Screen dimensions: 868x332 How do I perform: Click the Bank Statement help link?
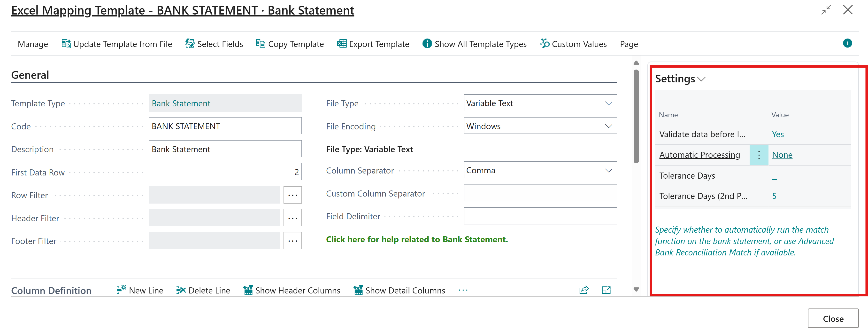click(x=417, y=239)
